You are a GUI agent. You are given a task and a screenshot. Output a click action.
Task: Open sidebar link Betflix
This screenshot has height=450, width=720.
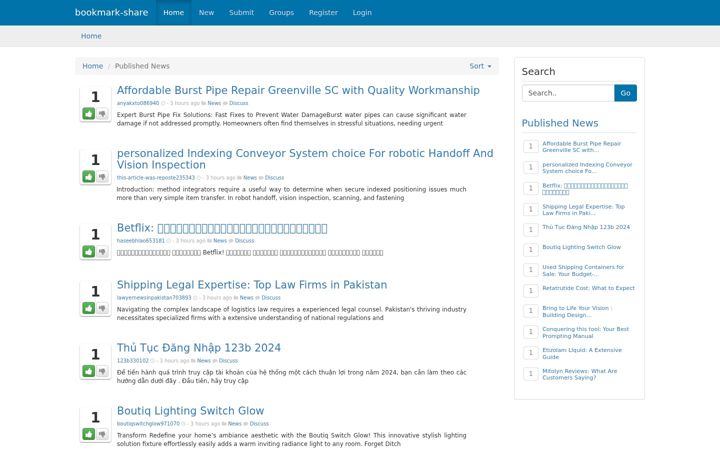585,189
